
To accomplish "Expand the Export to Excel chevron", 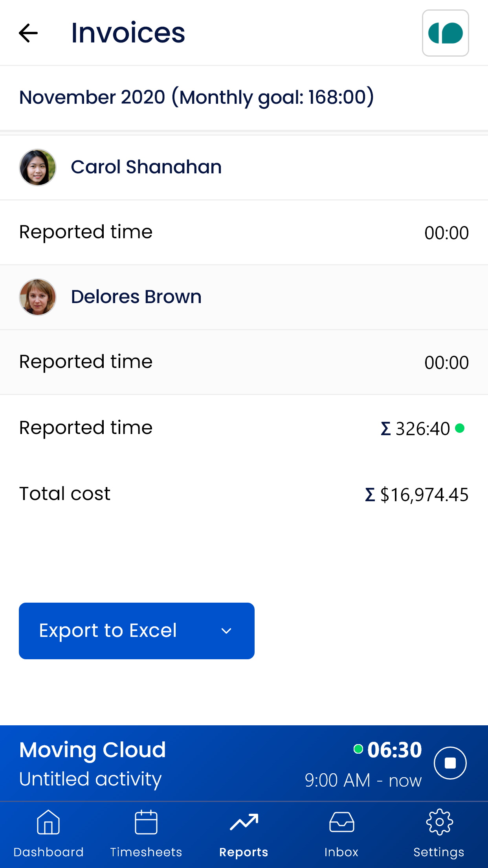I will 226,631.
